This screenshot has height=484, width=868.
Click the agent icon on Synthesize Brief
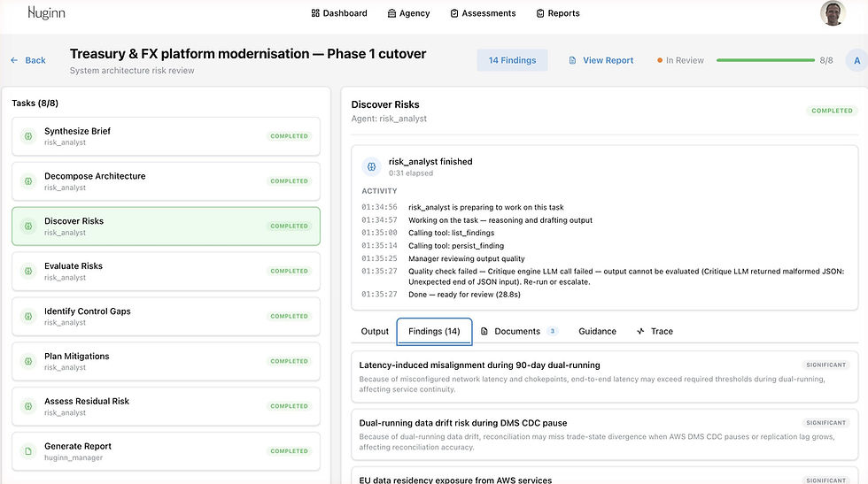(27, 136)
